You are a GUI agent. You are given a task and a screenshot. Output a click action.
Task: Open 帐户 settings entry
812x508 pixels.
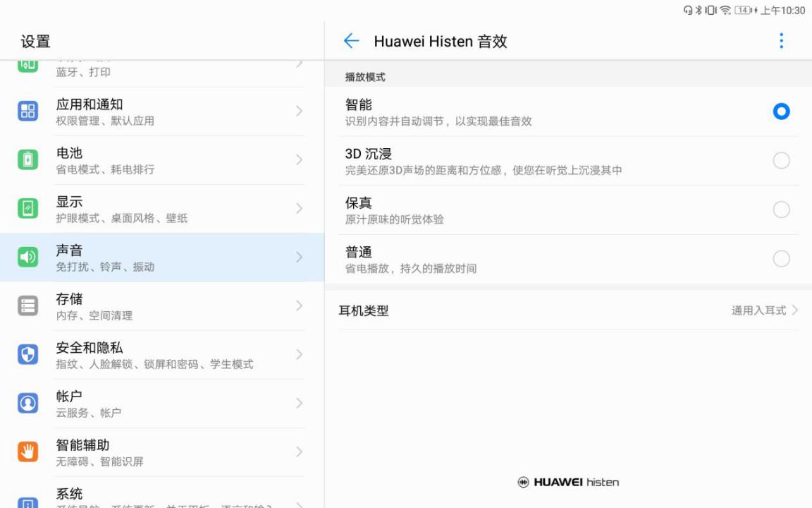(162, 404)
